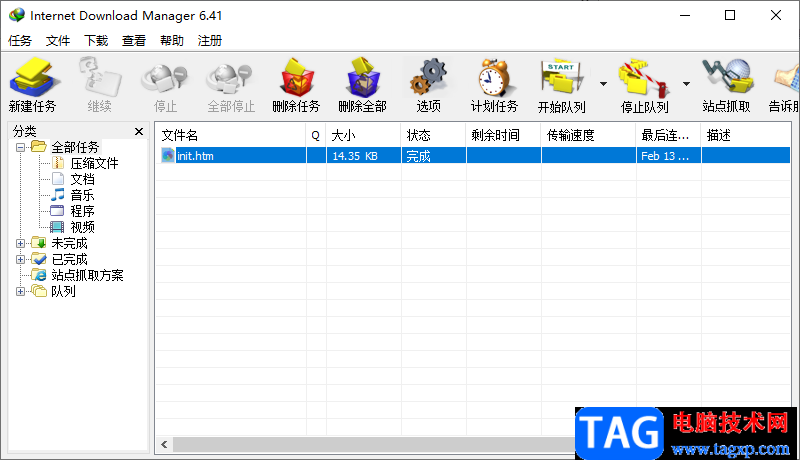The width and height of the screenshot is (800, 460).
Task: Open the 任务 menu
Action: click(20, 40)
